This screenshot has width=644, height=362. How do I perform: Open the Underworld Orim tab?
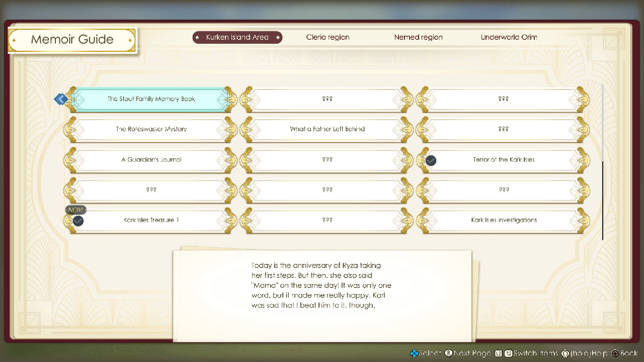coord(509,37)
